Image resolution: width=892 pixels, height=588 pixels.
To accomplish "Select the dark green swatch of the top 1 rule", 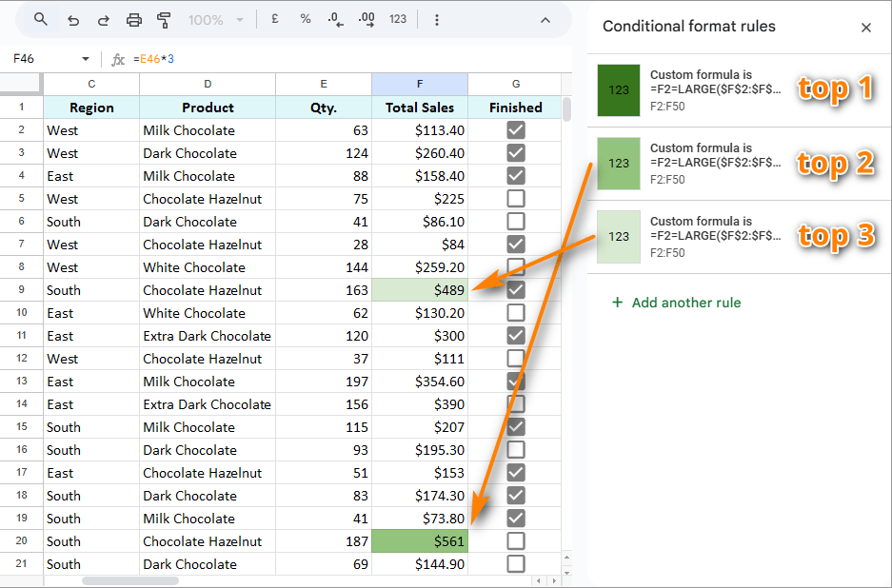I will click(616, 90).
